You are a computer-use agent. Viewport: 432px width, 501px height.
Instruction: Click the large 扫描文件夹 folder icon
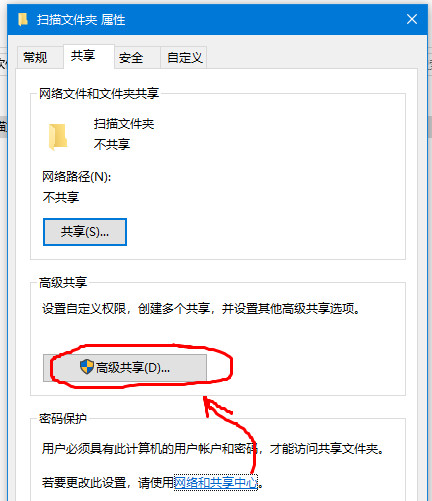pyautogui.click(x=58, y=136)
